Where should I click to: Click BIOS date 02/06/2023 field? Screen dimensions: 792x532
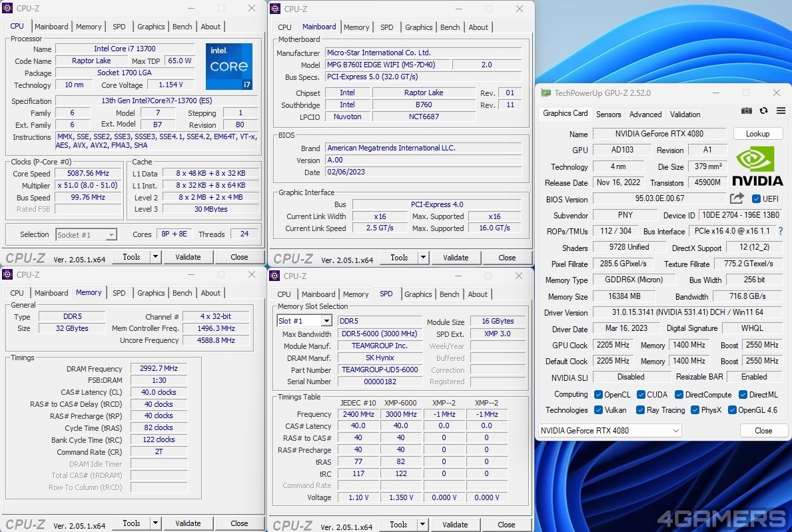pos(423,172)
